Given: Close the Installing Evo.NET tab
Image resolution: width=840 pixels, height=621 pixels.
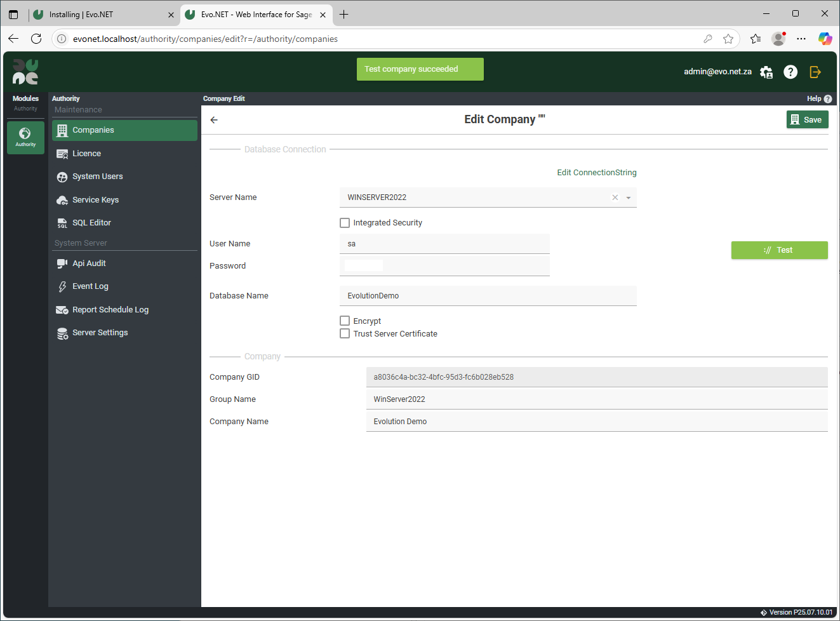Looking at the screenshot, I should (171, 15).
